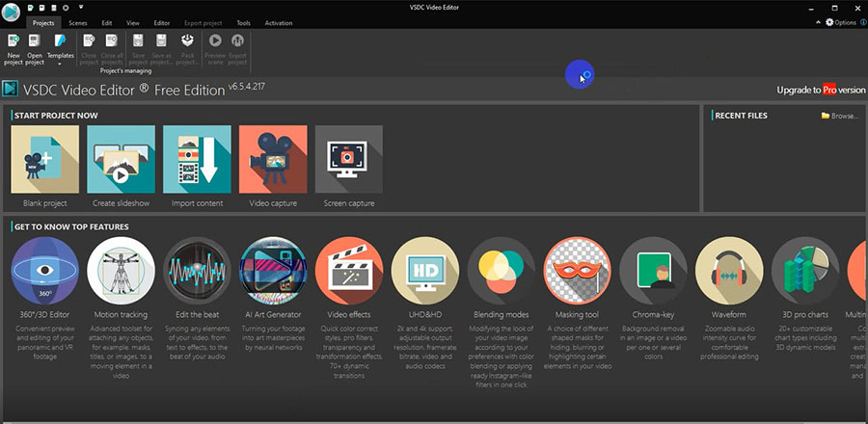Viewport: 868px width, 424px height.
Task: Open the Masking tool mask icon
Action: (x=577, y=271)
